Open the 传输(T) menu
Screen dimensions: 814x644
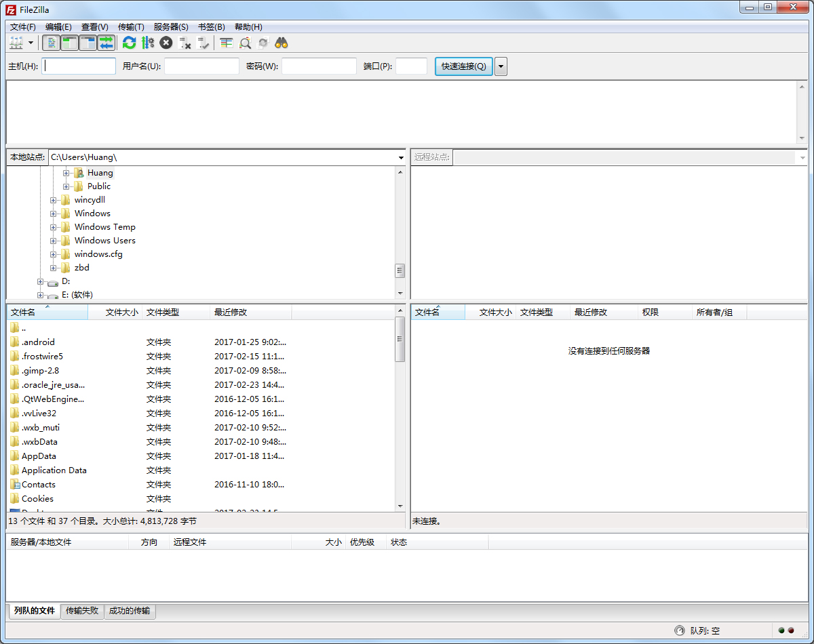131,27
